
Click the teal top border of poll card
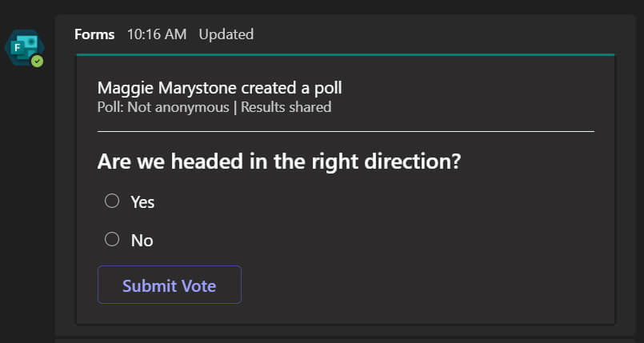pyautogui.click(x=346, y=54)
